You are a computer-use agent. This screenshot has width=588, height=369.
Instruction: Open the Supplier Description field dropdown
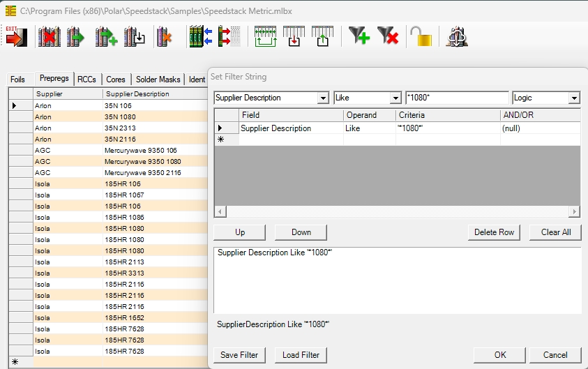(x=323, y=98)
